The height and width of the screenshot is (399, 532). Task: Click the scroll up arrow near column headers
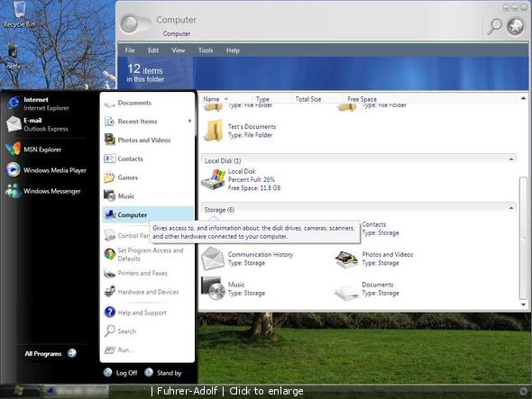pyautogui.click(x=523, y=99)
